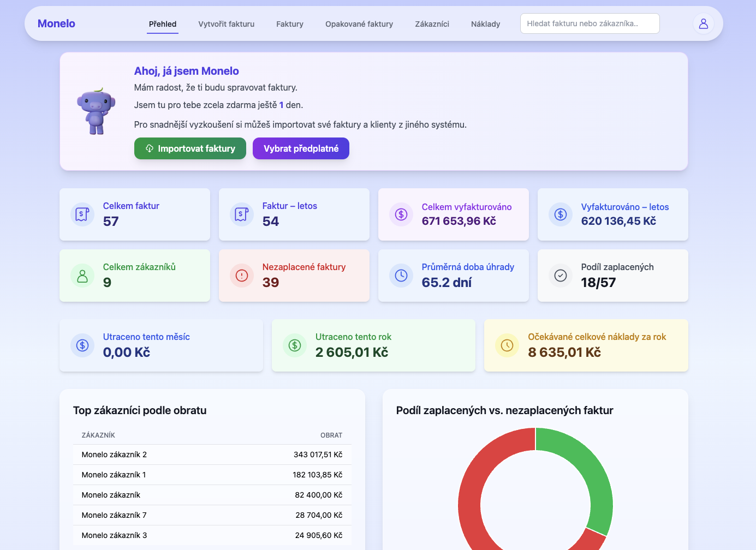756x550 pixels.
Task: Open the account profile icon
Action: (703, 23)
